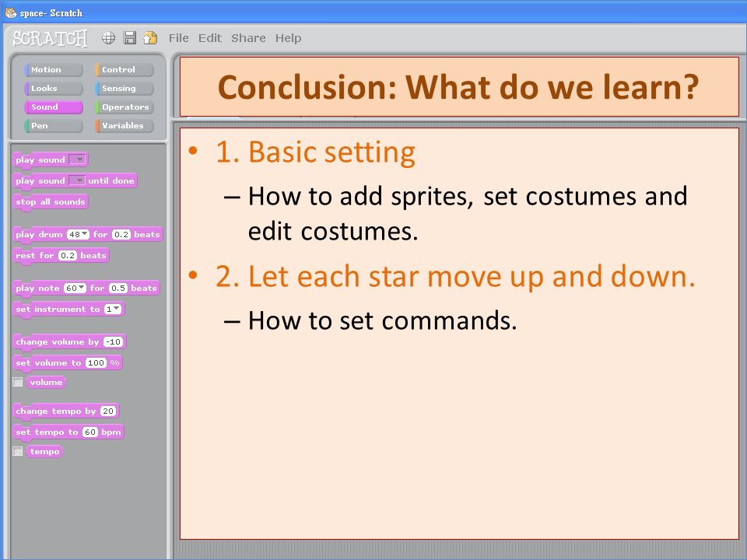Open the Edit menu
The width and height of the screenshot is (747, 560).
pos(210,38)
